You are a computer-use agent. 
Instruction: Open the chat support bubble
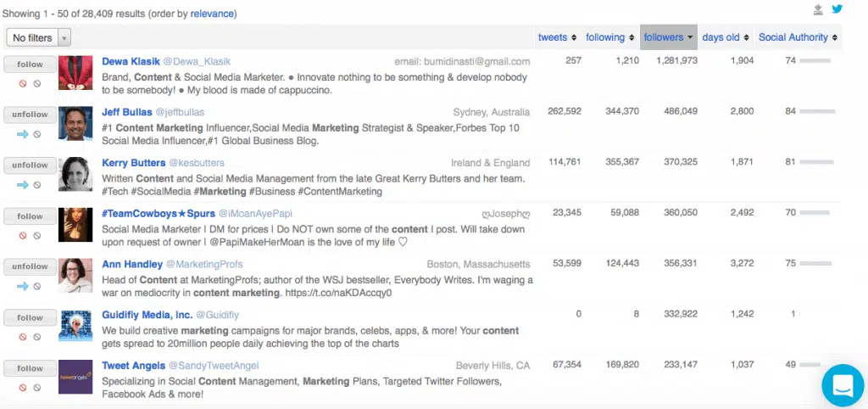[x=843, y=385]
